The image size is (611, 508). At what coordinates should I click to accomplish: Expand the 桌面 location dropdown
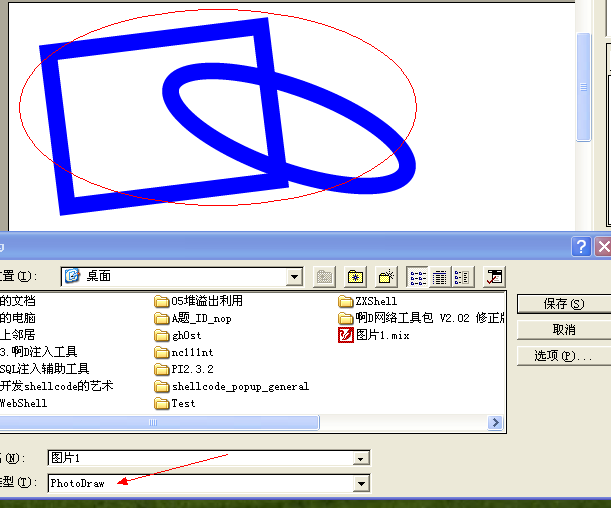[295, 277]
